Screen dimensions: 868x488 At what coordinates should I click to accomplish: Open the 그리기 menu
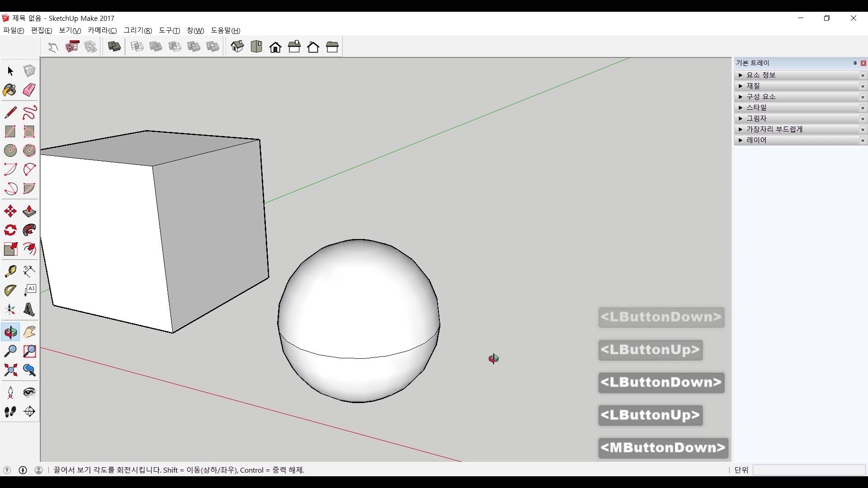coord(138,30)
